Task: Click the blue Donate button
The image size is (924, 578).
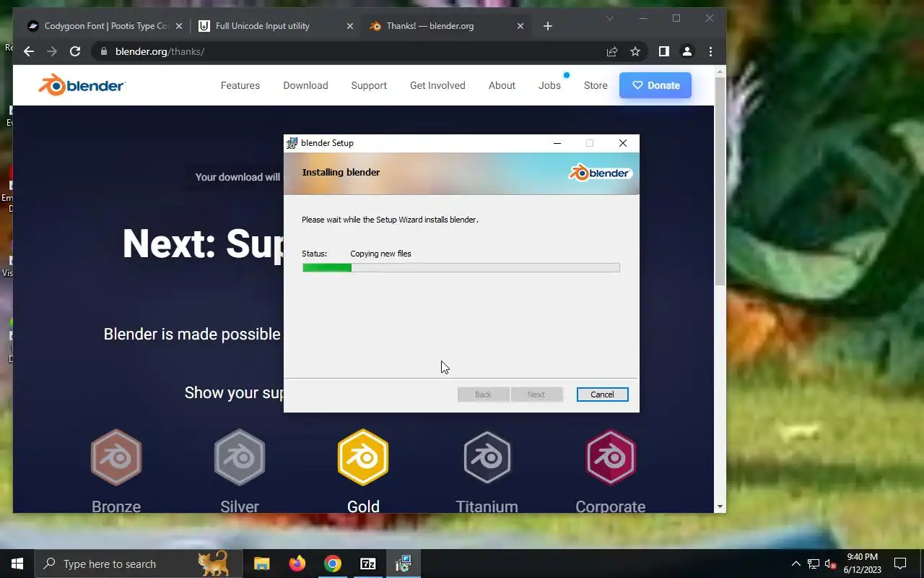Action: click(x=655, y=85)
